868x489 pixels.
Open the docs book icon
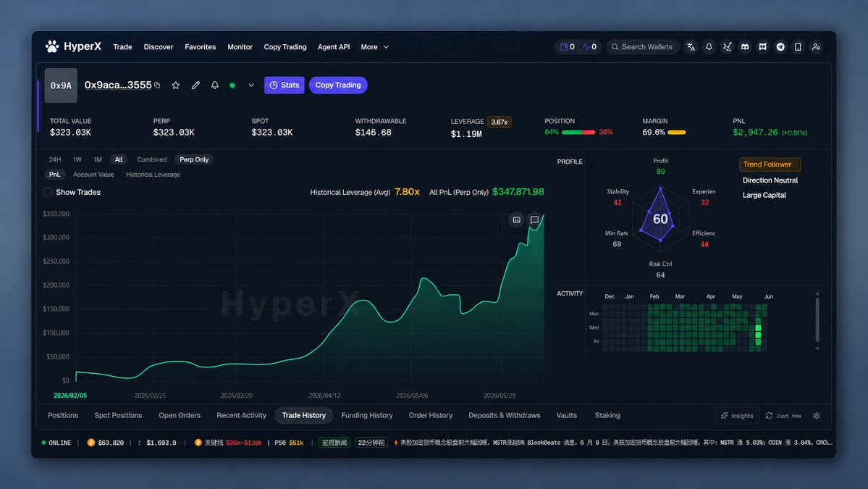[762, 47]
